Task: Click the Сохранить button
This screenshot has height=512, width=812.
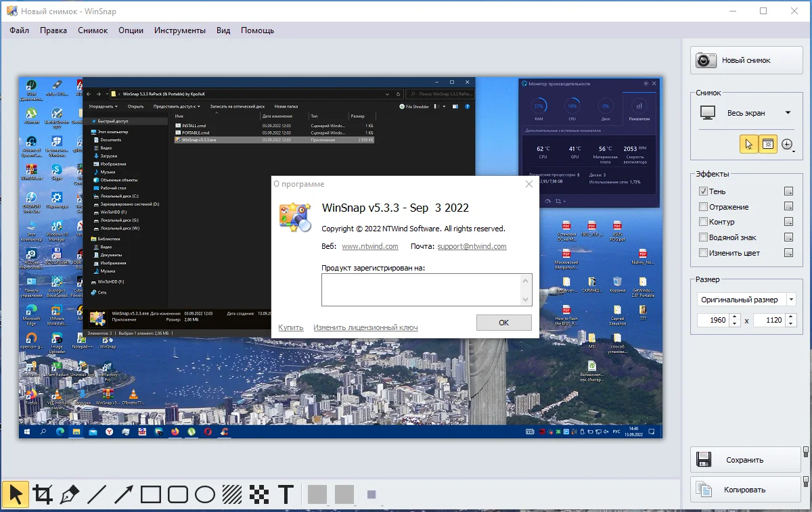Action: click(746, 460)
